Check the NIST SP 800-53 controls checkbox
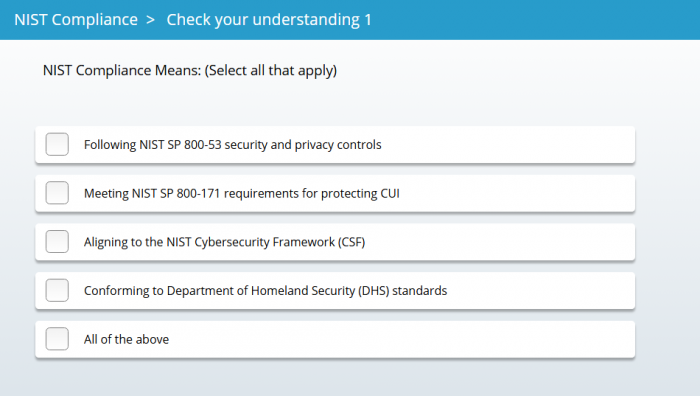The image size is (700, 396). point(57,144)
